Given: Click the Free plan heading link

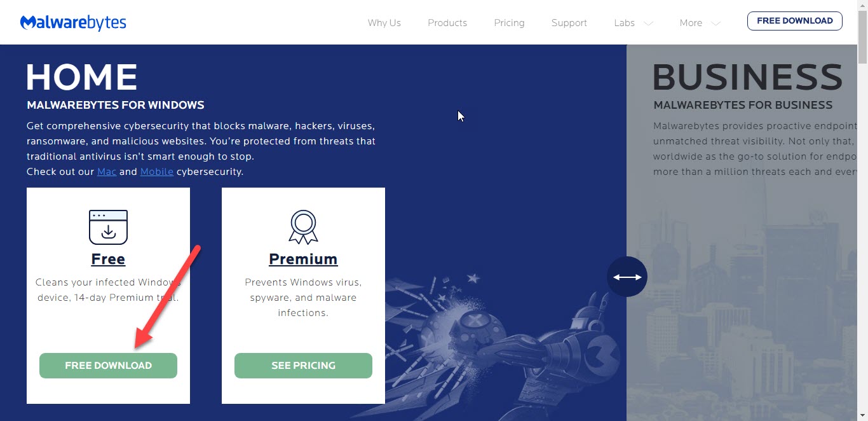Looking at the screenshot, I should (108, 259).
